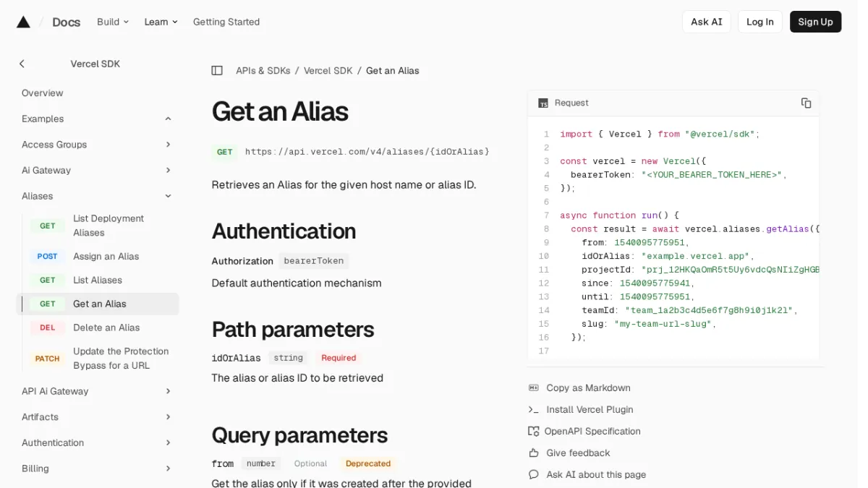
Task: Click the Path parameters heading
Action: 292,329
